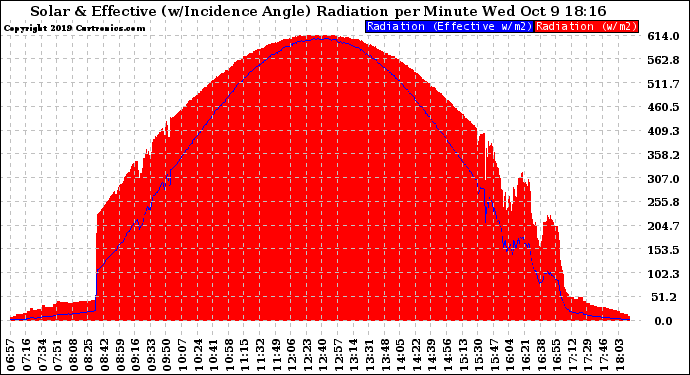Click the 0.0 y-axis value

point(664,321)
